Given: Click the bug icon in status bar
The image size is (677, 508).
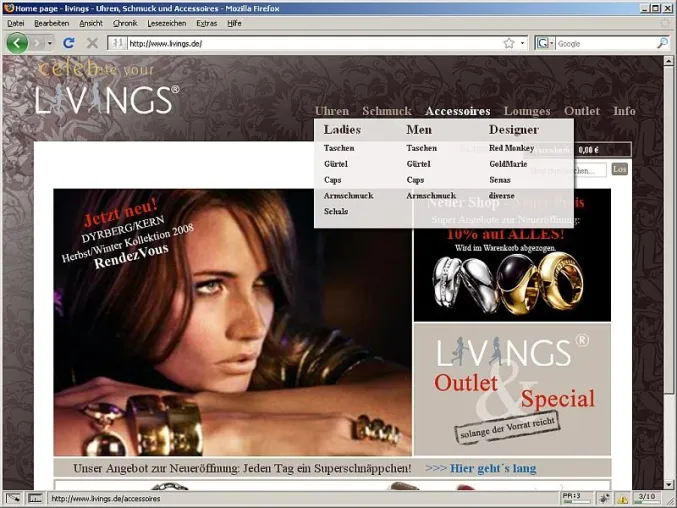Looking at the screenshot, I should 603,499.
